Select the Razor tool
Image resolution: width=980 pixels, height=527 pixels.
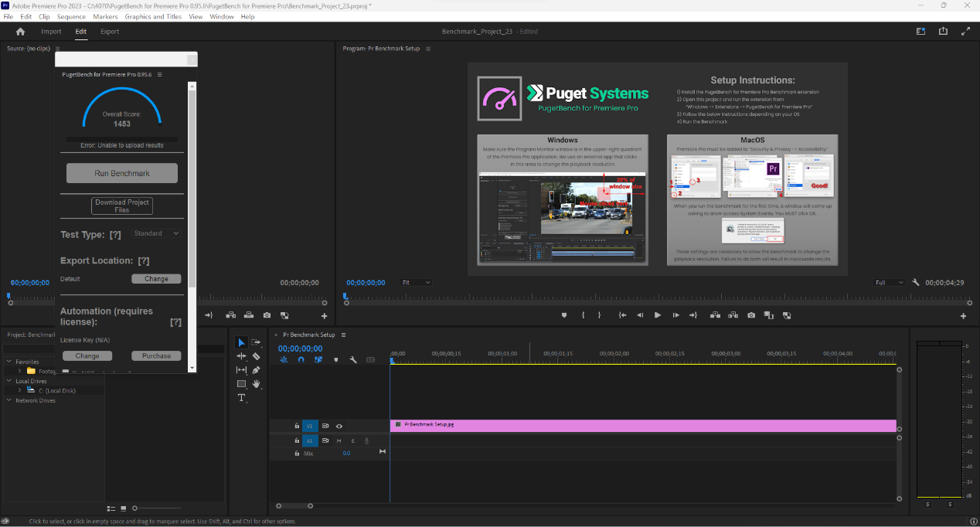click(x=256, y=356)
